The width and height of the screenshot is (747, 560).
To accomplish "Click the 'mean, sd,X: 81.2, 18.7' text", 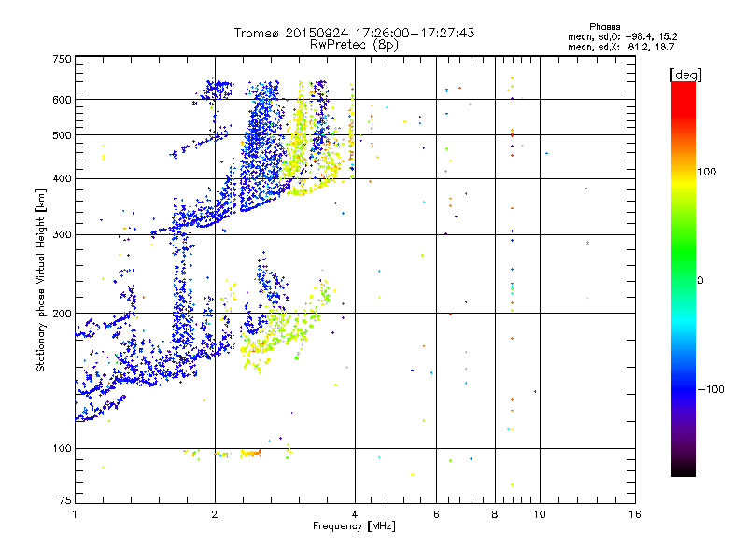I will click(x=621, y=47).
